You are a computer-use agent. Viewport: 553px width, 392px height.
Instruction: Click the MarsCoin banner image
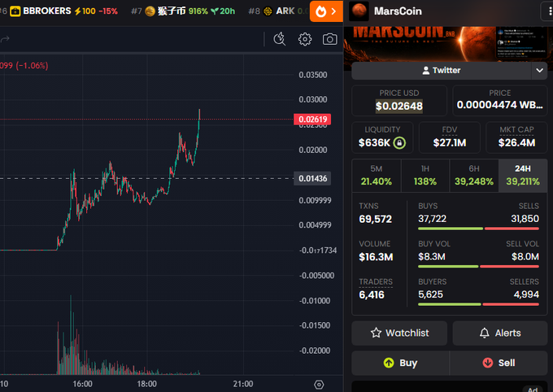click(448, 43)
